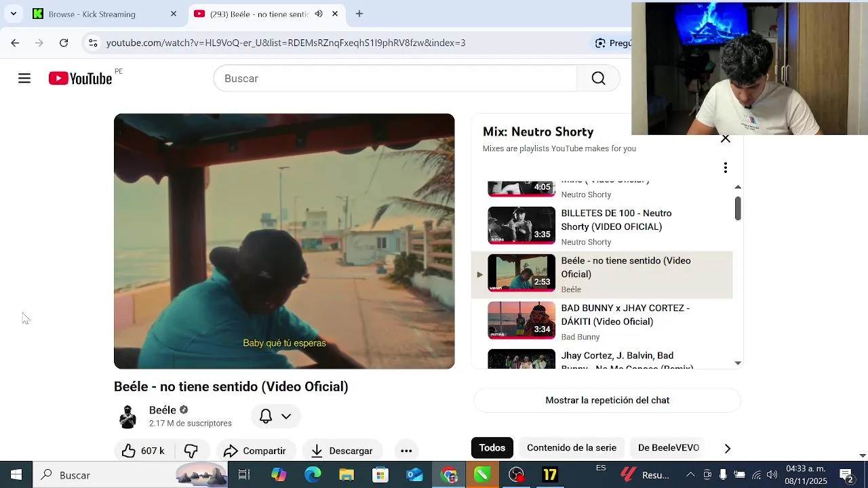Click the Google Lens Preguntar button
868x488 pixels.
pyautogui.click(x=613, y=43)
